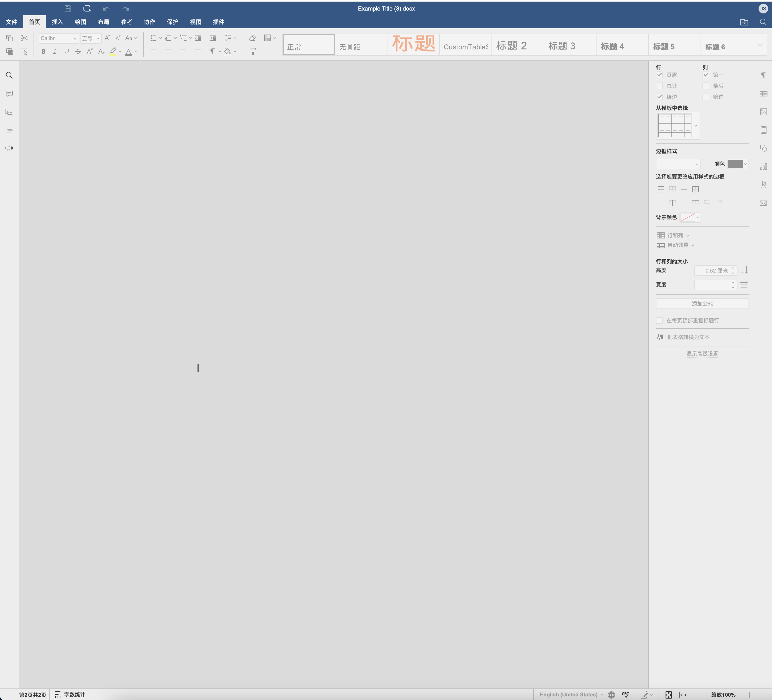Open the border 颜色 color swatch
This screenshot has height=700, width=772.
pos(738,164)
